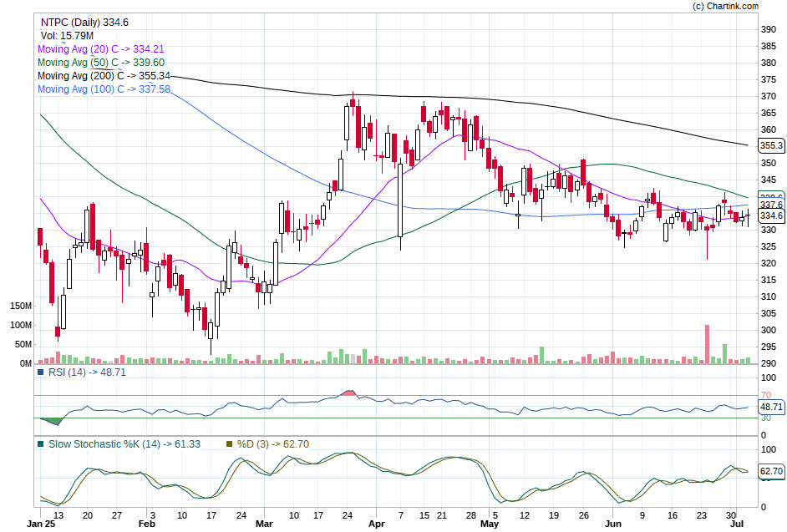787x532 pixels.
Task: Click the 320 price axis label
Action: [769, 263]
